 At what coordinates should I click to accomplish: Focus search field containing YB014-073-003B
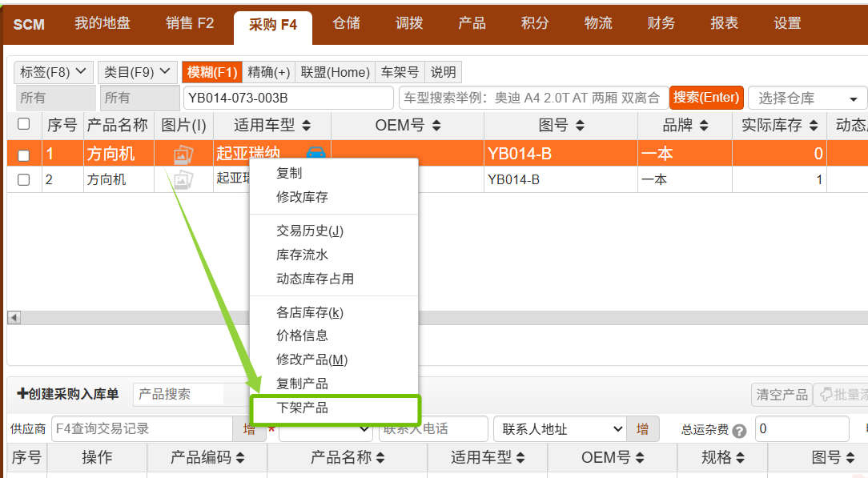pos(288,98)
